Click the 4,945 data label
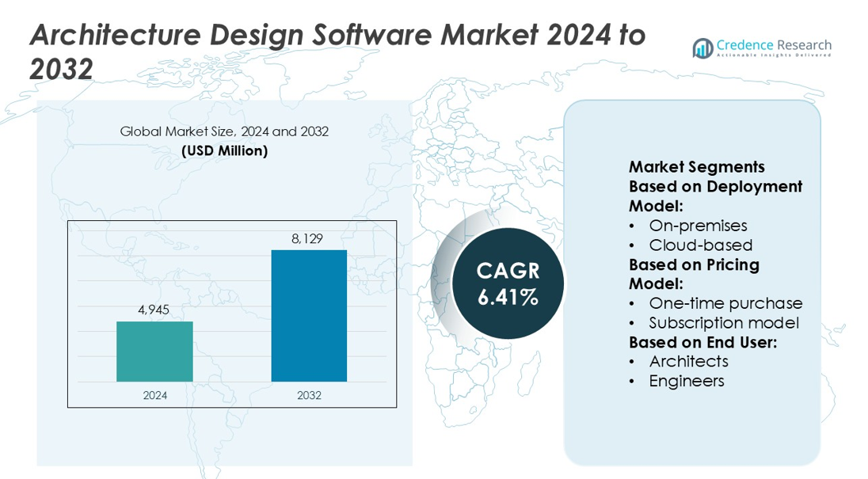This screenshot has height=479, width=868. (154, 310)
